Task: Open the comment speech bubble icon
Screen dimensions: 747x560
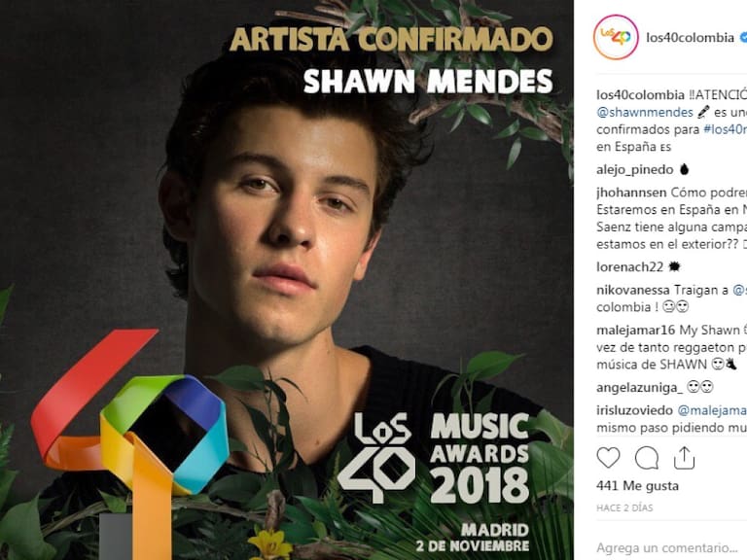Action: [647, 458]
